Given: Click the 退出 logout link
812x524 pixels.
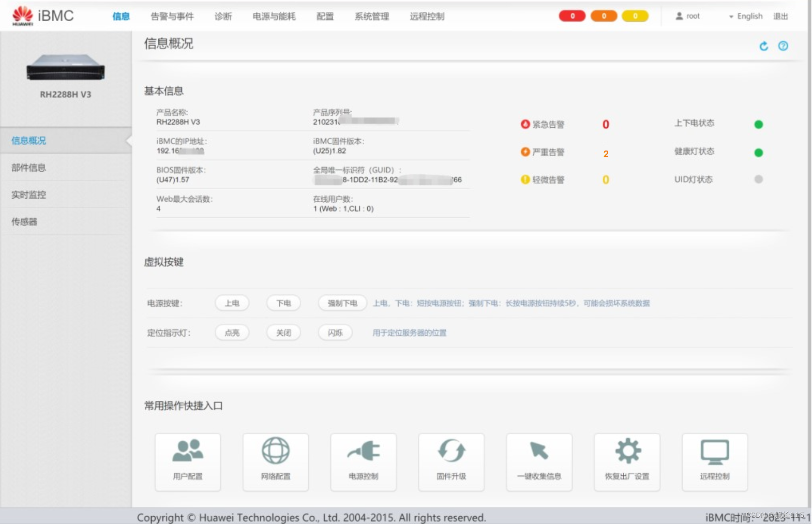Looking at the screenshot, I should pyautogui.click(x=780, y=17).
